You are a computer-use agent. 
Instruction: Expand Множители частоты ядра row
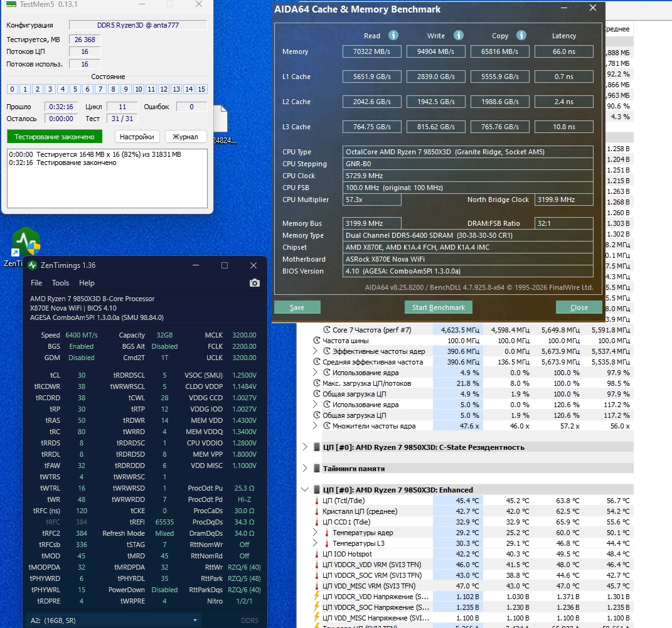(x=315, y=426)
